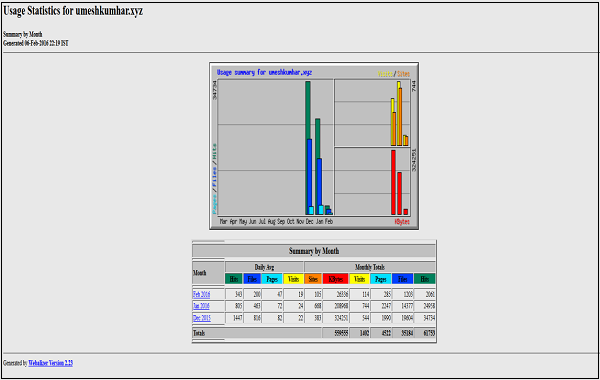Screen dimensions: 600x380
Task: Click the orange Sites column header
Action: (x=313, y=279)
